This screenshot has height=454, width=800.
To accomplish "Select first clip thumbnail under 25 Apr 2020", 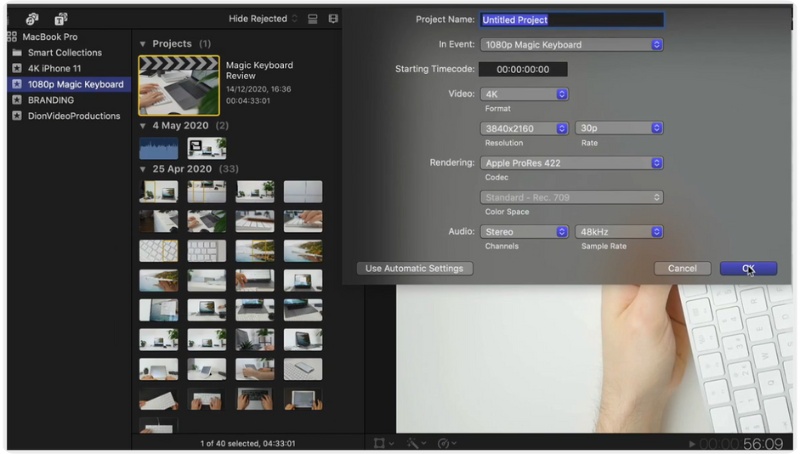I will [159, 192].
